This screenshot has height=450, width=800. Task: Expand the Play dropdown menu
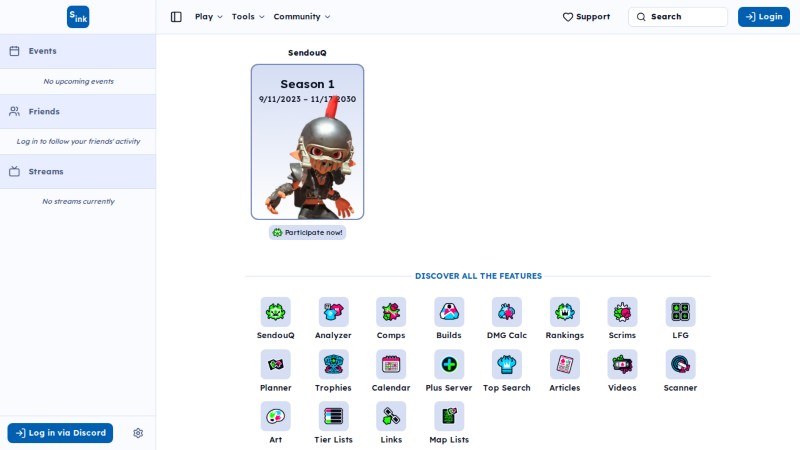[x=209, y=17]
